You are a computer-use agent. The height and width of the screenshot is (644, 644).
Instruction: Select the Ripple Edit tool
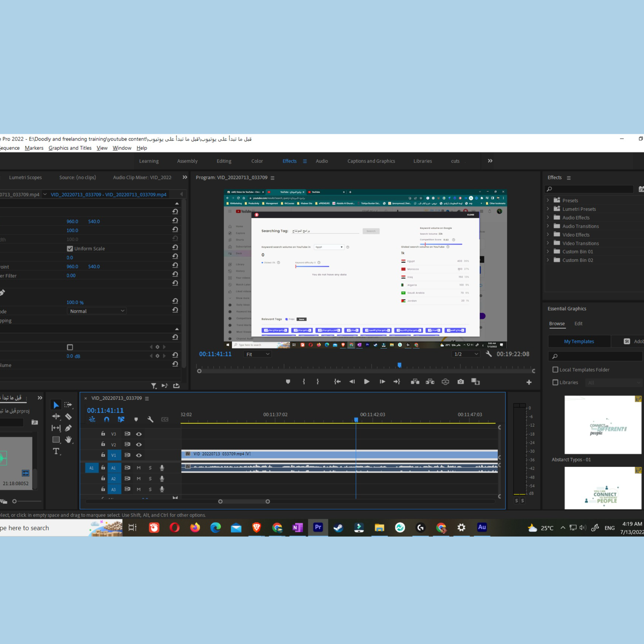56,416
